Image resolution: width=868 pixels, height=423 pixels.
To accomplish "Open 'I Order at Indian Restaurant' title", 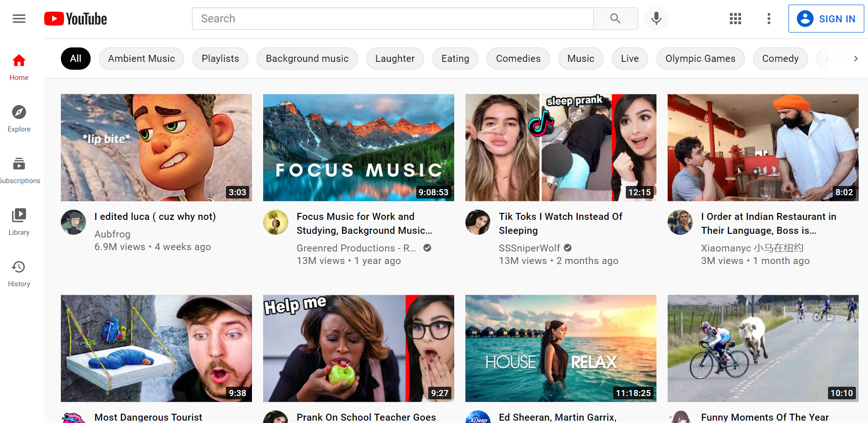I will [769, 224].
